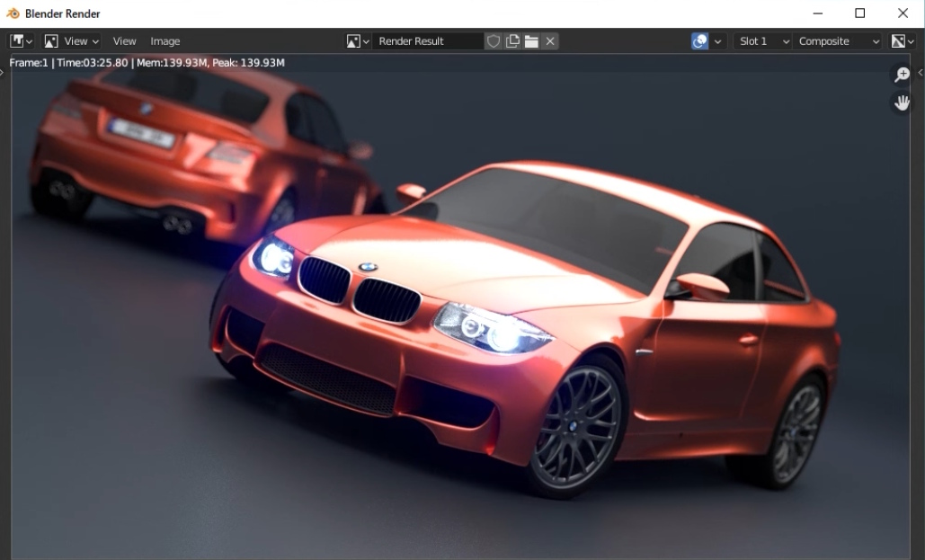
Task: Toggle the show gizmo button
Action: (x=699, y=41)
